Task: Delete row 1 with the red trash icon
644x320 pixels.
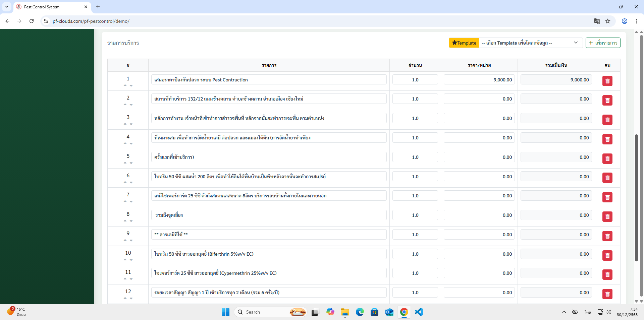Action: click(x=607, y=81)
